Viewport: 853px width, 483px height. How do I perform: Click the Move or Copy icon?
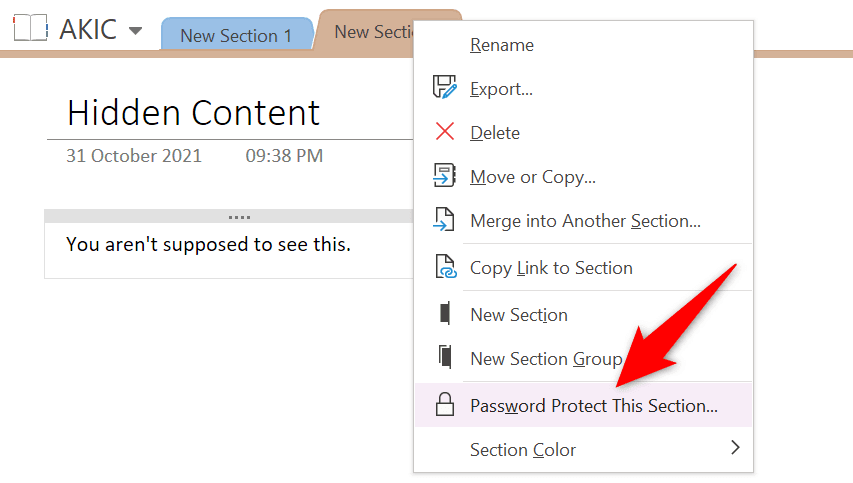[444, 177]
